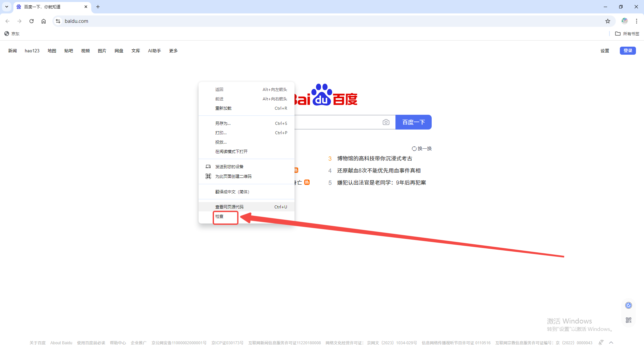
Task: Open the home page icon
Action: click(x=44, y=21)
